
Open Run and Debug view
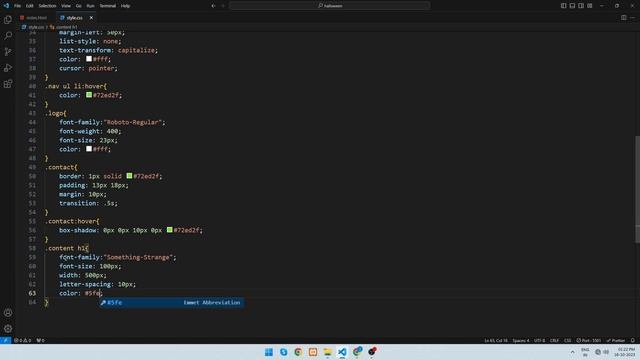click(x=8, y=68)
